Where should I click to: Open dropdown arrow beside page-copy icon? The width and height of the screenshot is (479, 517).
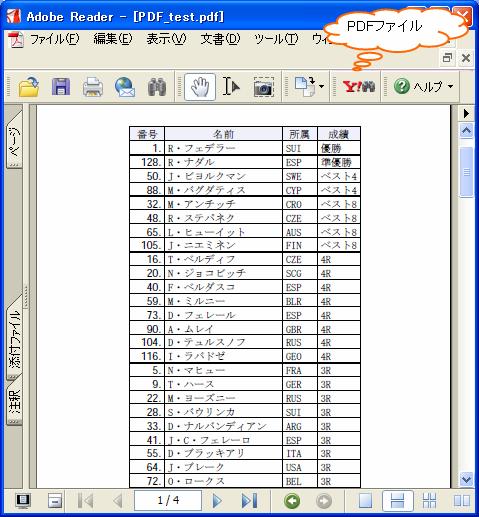point(321,86)
